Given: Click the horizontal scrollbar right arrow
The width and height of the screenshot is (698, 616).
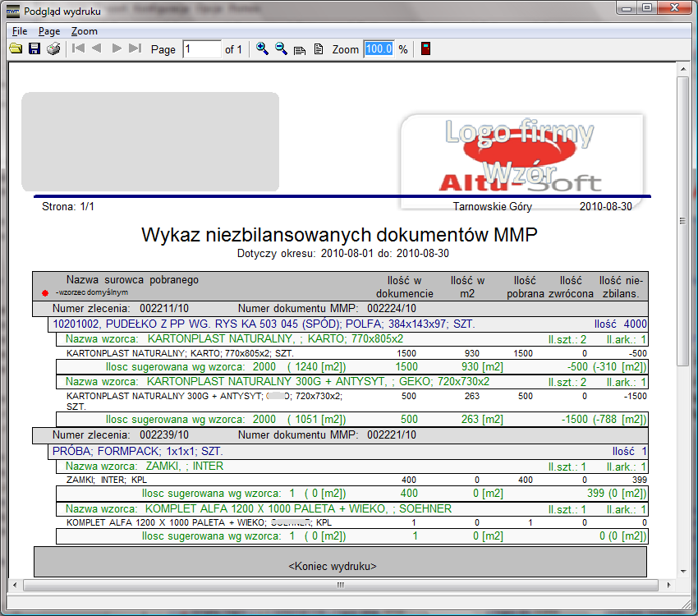Looking at the screenshot, I should click(668, 585).
